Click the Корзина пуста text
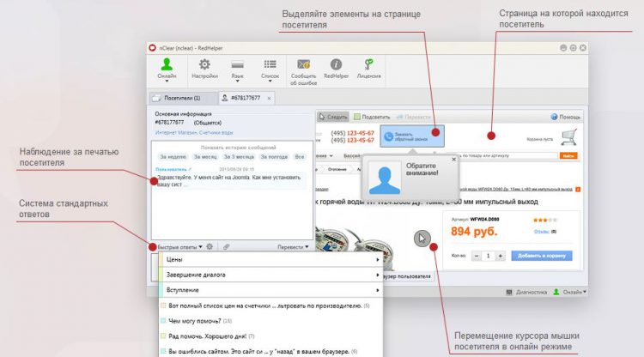The image size is (644, 357). (540, 139)
